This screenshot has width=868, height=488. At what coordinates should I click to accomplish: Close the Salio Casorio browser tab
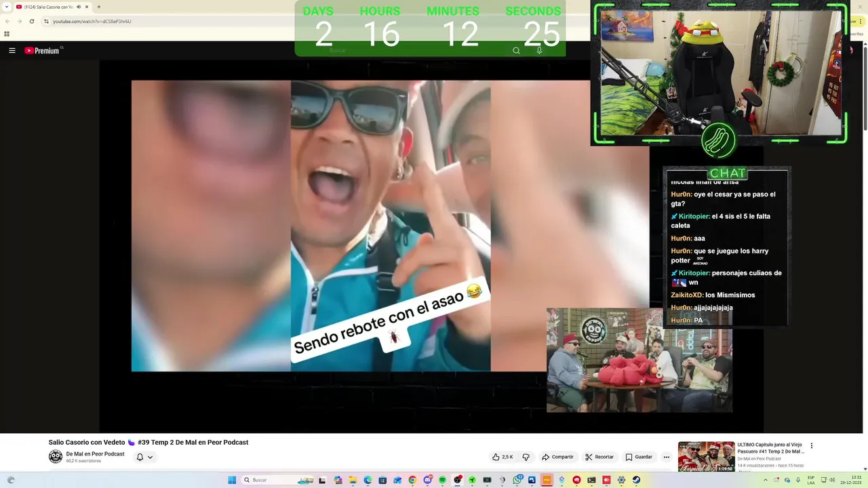(x=87, y=7)
